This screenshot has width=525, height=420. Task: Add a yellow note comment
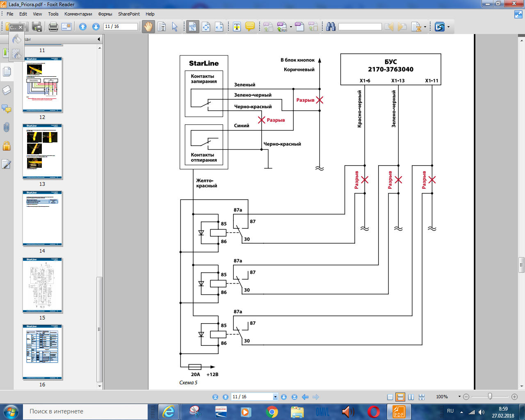point(250,27)
